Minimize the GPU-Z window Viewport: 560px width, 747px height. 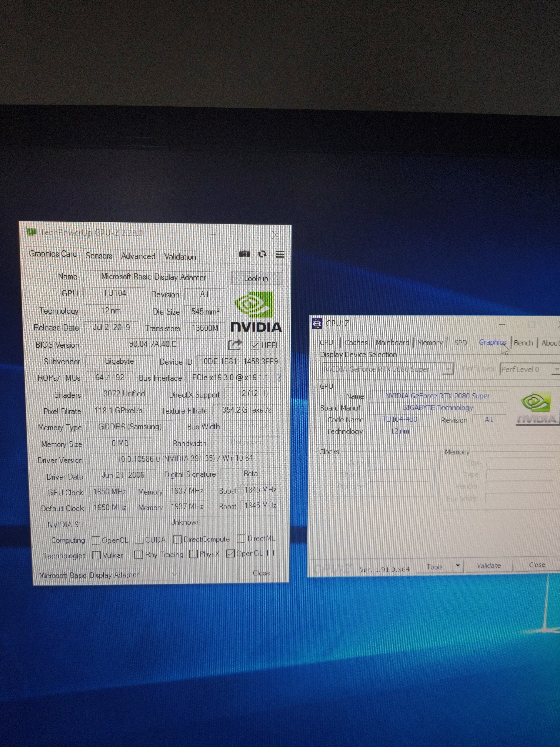(x=212, y=234)
